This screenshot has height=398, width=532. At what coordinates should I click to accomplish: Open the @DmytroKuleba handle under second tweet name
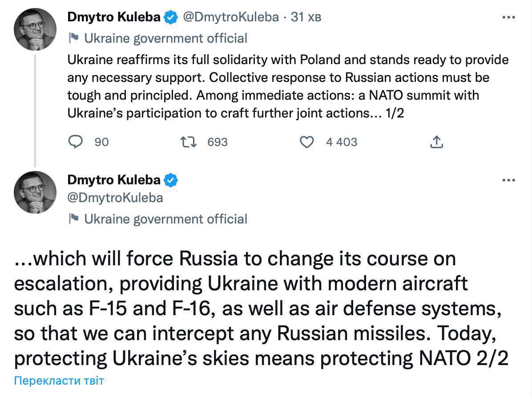[115, 197]
